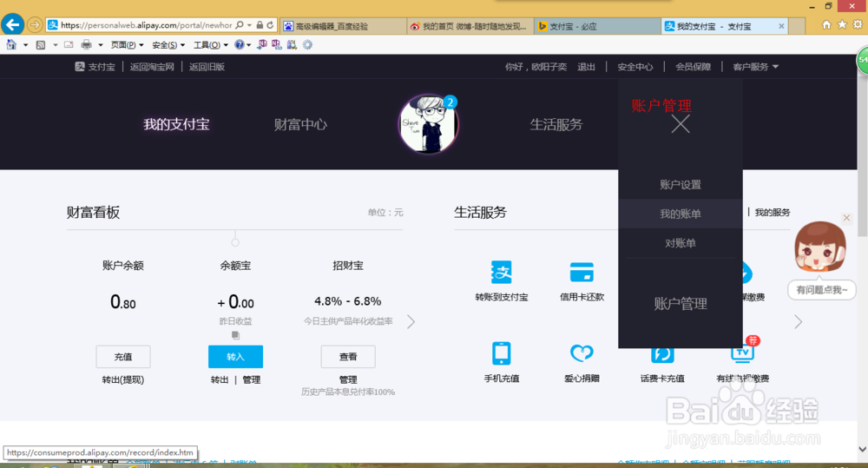Select 我的账单 in the menu
The width and height of the screenshot is (868, 468).
tap(681, 214)
